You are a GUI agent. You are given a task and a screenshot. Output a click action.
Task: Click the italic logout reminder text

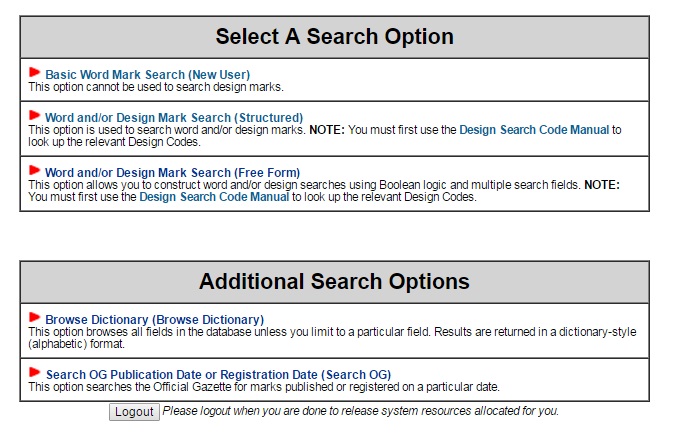tap(361, 411)
